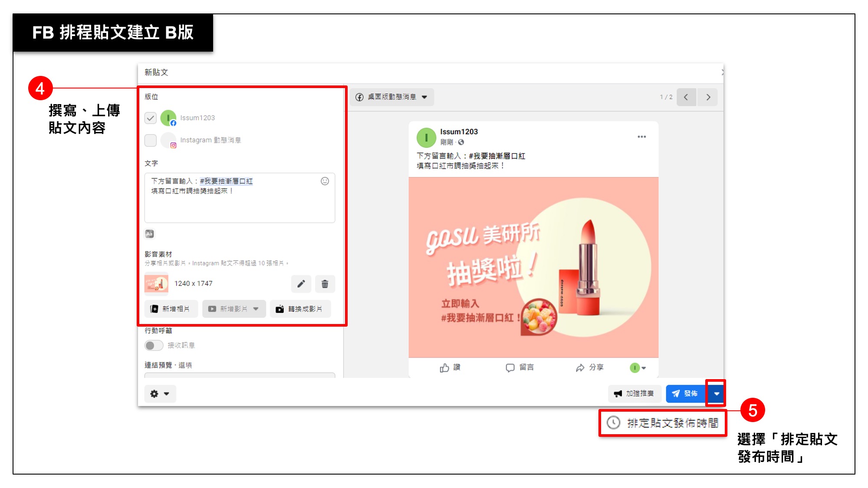Click the 1240 x 1747 image thumbnail
The width and height of the screenshot is (868, 488).
[156, 284]
